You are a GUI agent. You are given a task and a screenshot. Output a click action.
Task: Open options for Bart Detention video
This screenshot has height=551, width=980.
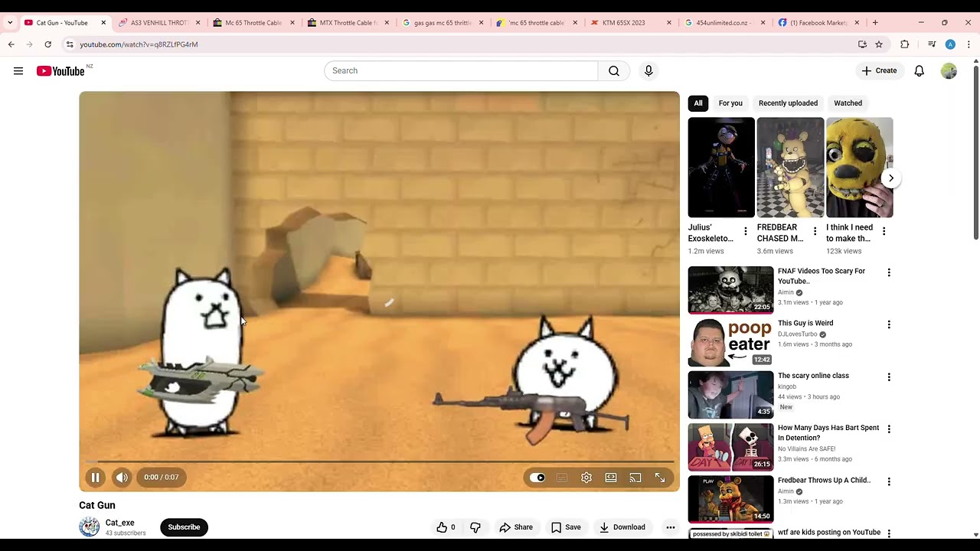[889, 429]
